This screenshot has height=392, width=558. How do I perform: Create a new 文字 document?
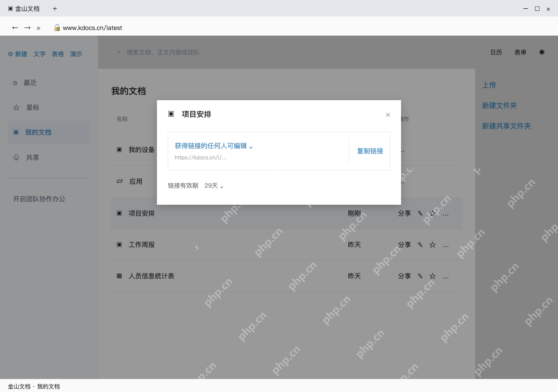coord(40,54)
